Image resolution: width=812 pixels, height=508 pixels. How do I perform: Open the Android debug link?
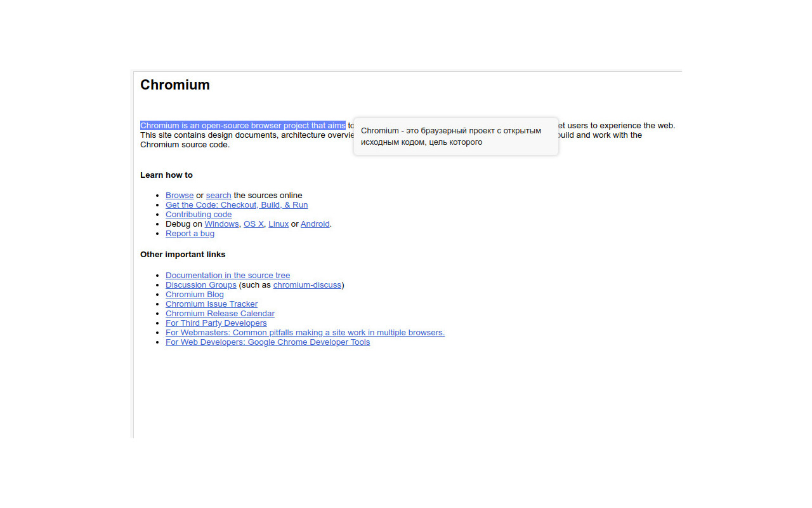315,224
